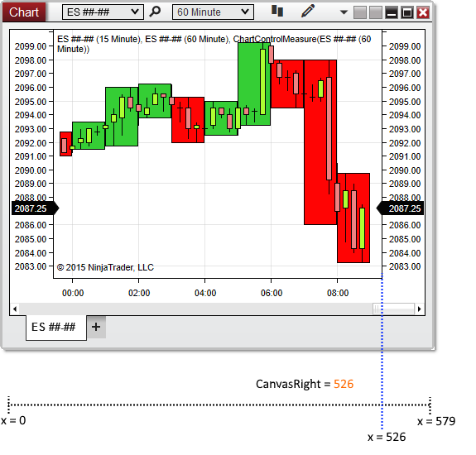Image resolution: width=476 pixels, height=455 pixels.
Task: Click the right 2087.25 price marker
Action: (x=400, y=208)
